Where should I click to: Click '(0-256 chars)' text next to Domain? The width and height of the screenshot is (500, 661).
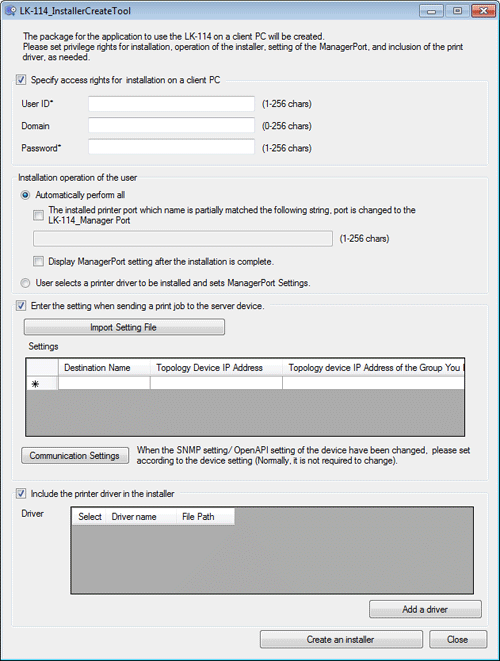point(287,126)
